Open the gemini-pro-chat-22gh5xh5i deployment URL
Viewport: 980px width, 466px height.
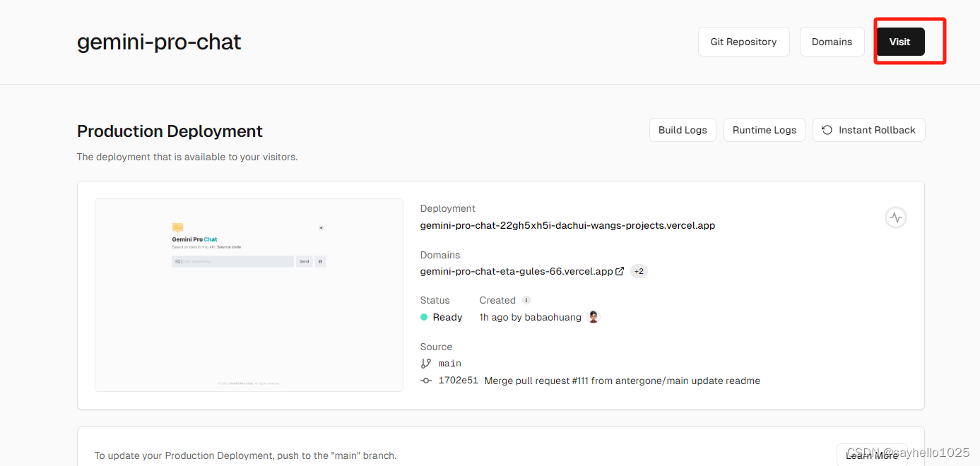(567, 226)
